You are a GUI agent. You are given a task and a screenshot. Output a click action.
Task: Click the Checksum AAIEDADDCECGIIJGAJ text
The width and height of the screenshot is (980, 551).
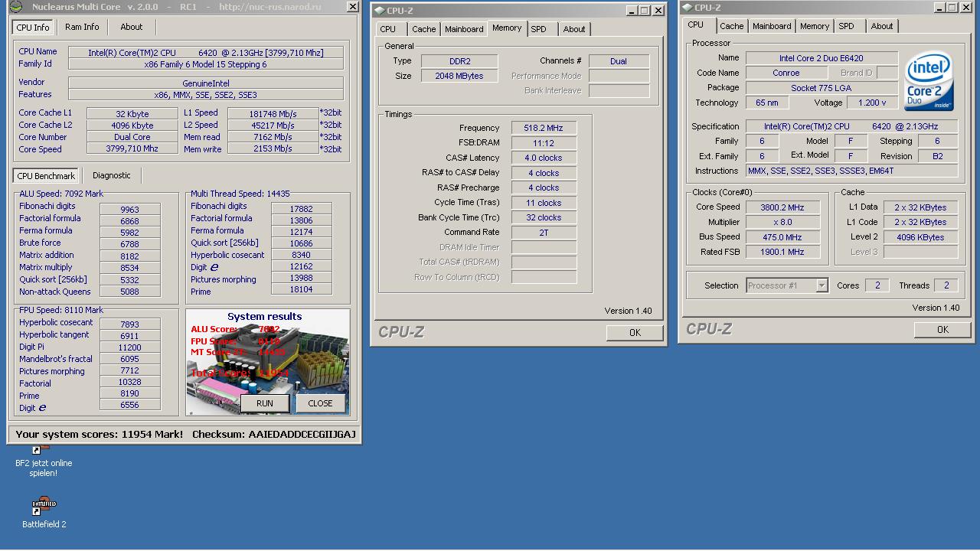(x=274, y=435)
